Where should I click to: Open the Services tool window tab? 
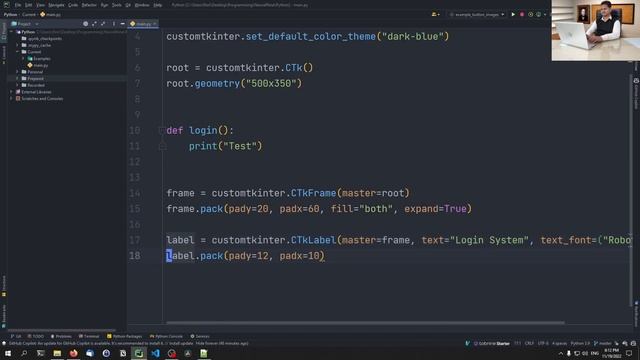click(200, 336)
